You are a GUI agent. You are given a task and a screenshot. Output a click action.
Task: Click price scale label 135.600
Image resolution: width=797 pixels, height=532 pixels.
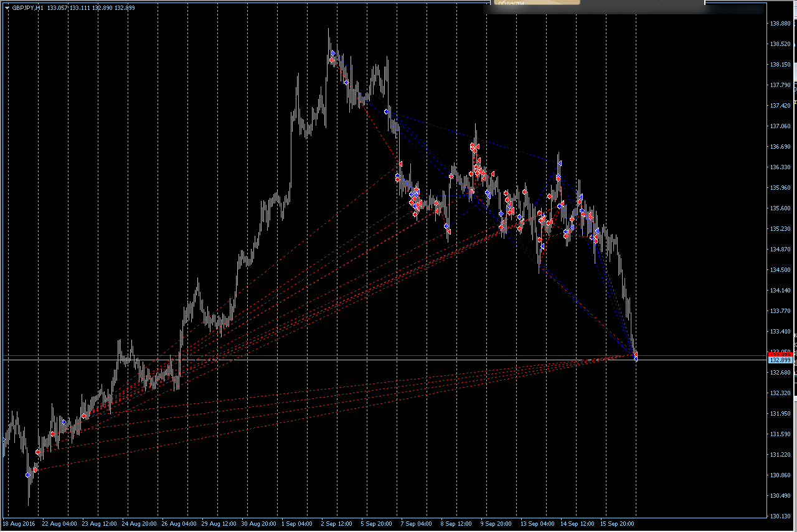780,208
